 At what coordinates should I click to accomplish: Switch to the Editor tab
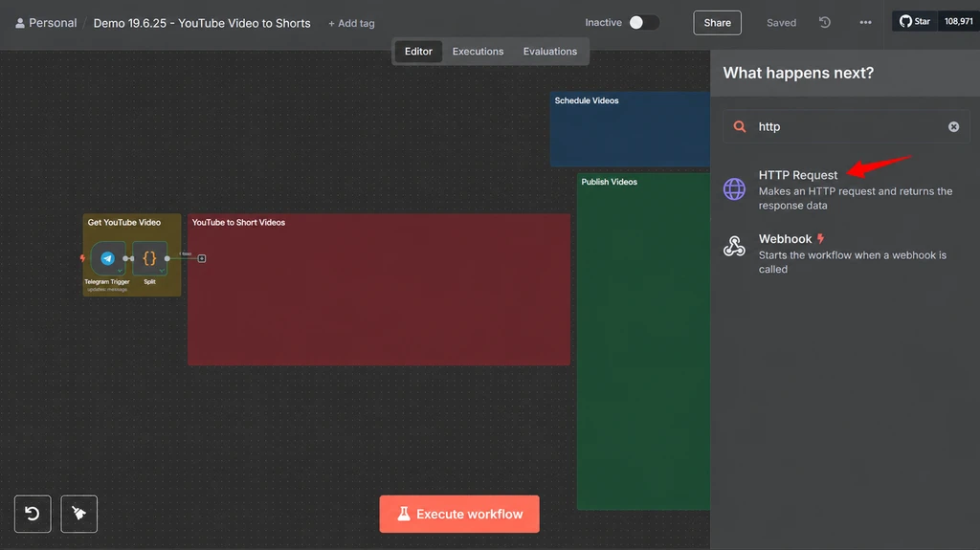[418, 52]
